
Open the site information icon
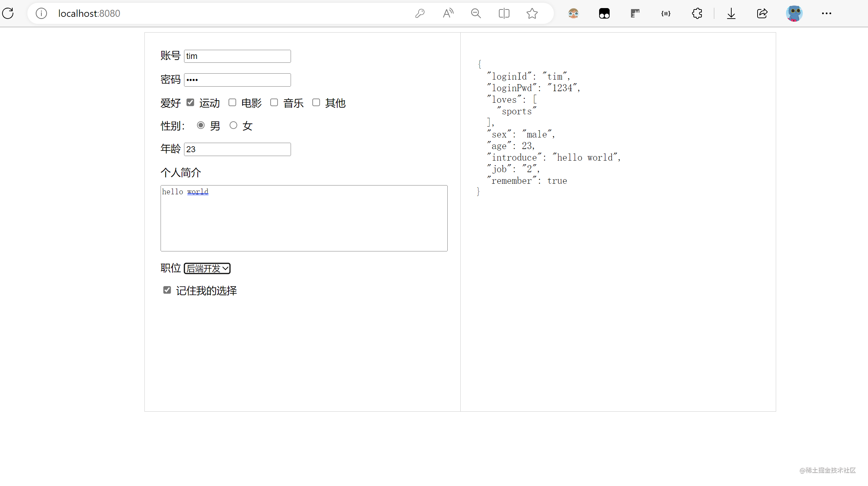pyautogui.click(x=41, y=13)
